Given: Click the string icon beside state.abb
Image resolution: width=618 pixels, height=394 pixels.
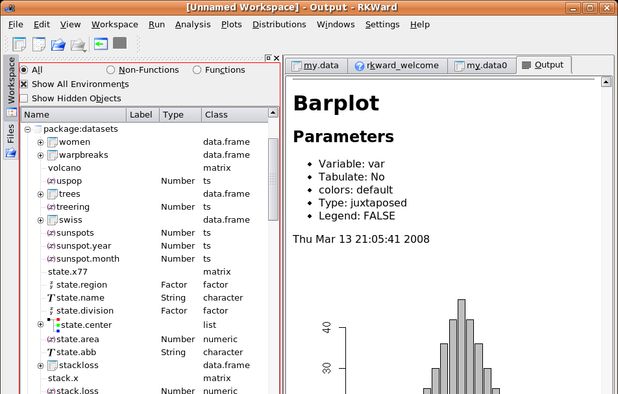Looking at the screenshot, I should pos(51,353).
